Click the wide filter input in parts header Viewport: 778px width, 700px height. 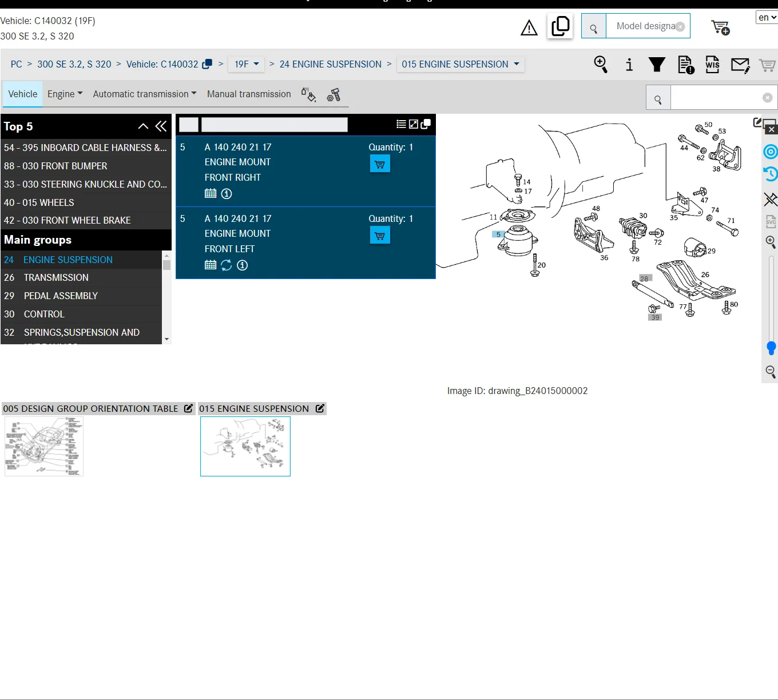tap(275, 125)
